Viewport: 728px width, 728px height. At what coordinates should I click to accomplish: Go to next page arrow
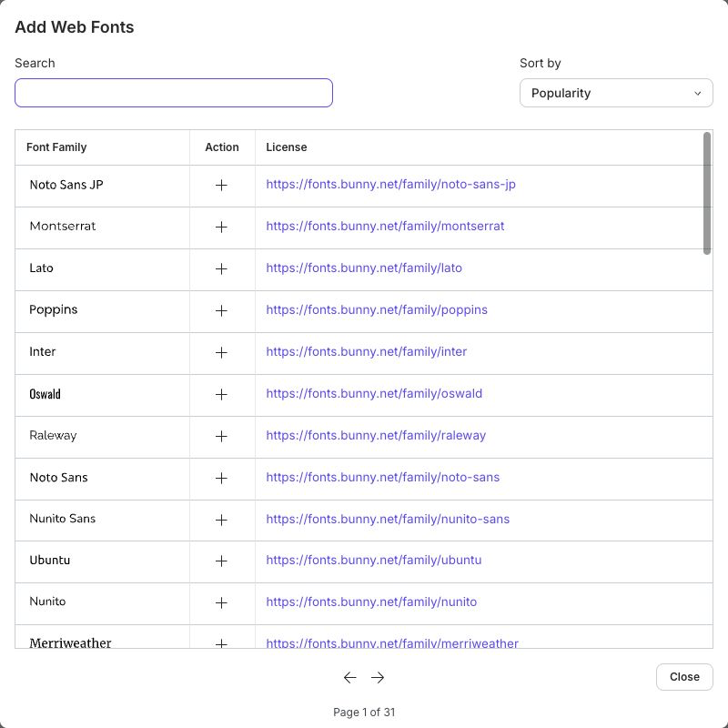tap(378, 677)
